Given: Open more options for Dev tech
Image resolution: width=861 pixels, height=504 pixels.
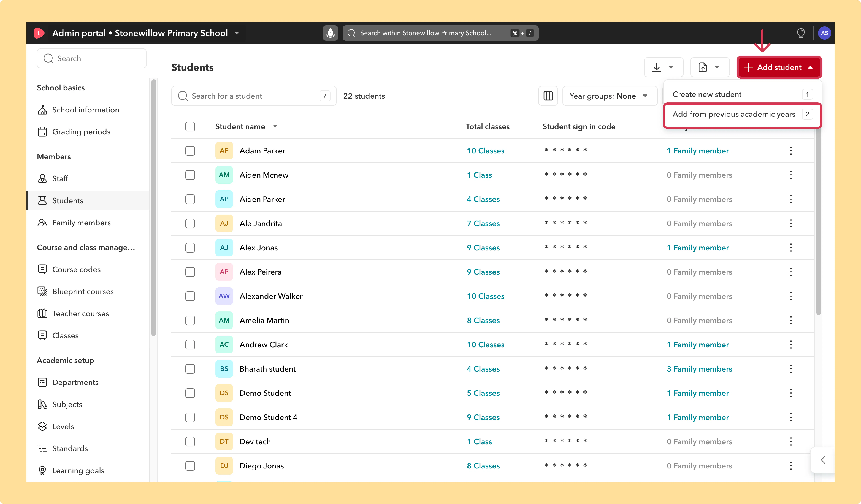Looking at the screenshot, I should click(x=791, y=441).
